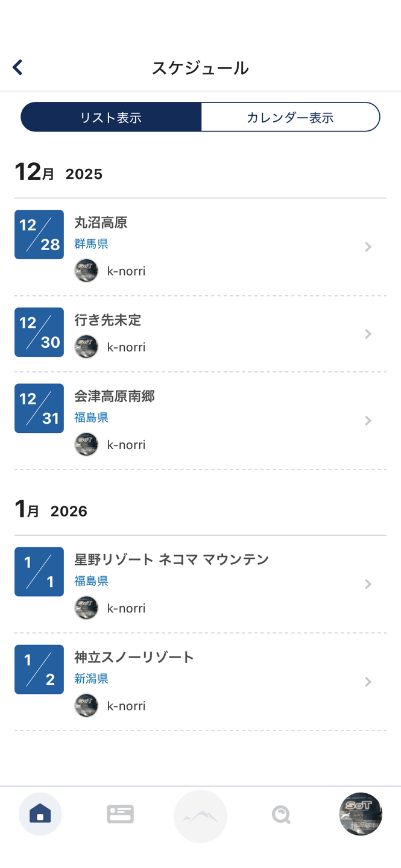Tap the mountain icon in bottom bar

click(200, 816)
